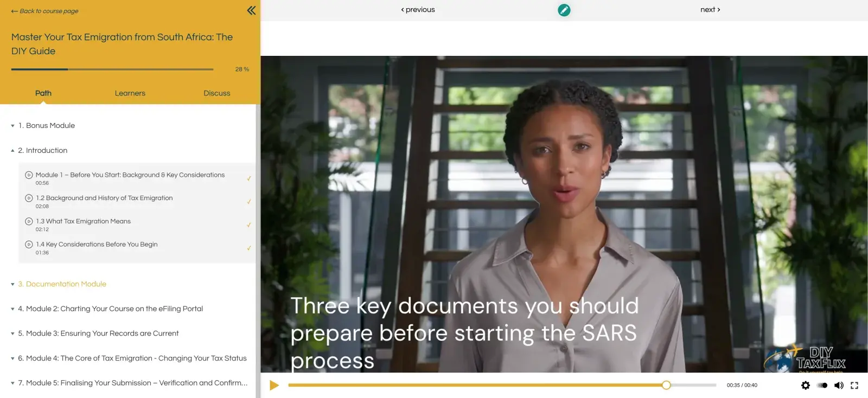The width and height of the screenshot is (868, 398).
Task: Open the video settings gear
Action: coord(806,385)
